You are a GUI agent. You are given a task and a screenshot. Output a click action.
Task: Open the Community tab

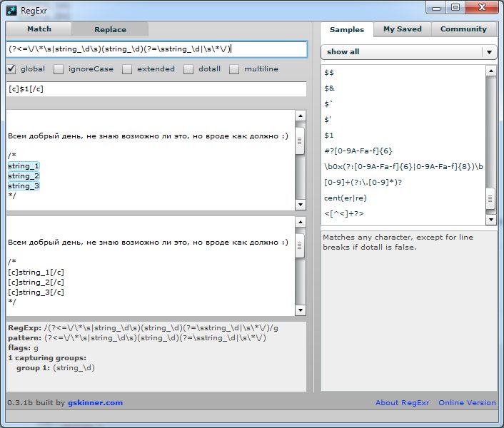click(x=463, y=29)
